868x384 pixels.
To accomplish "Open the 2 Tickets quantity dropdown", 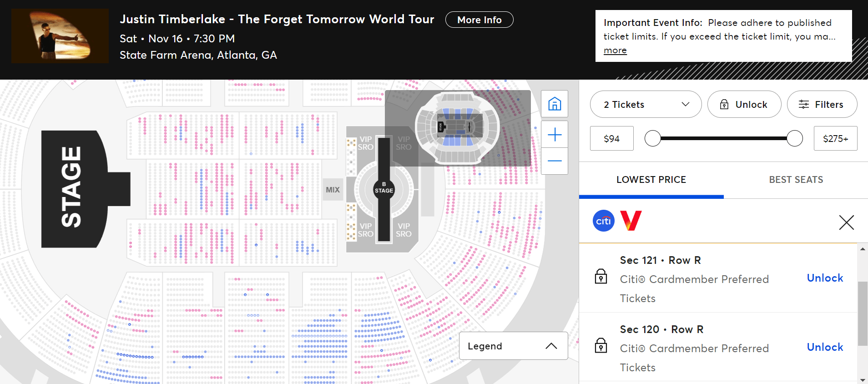I will (646, 105).
